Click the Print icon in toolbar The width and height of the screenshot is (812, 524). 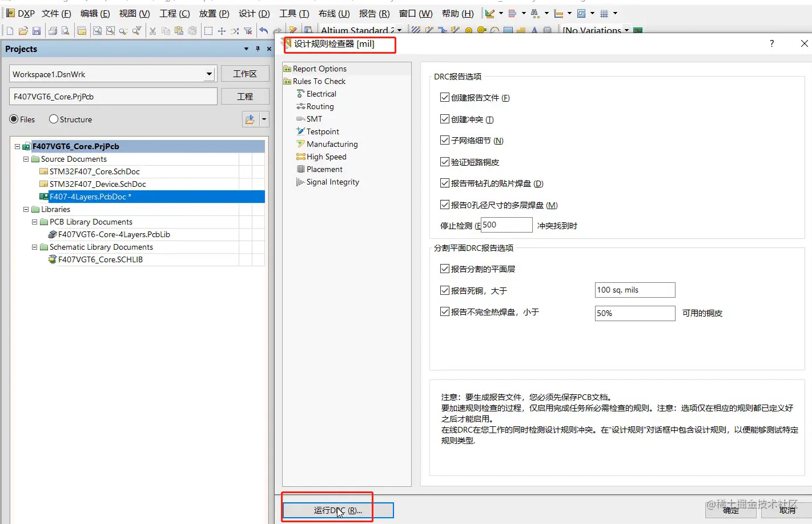click(x=53, y=31)
